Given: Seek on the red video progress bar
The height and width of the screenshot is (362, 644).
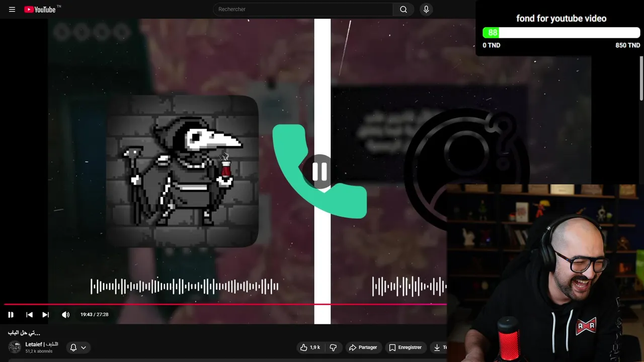Looking at the screenshot, I should (x=225, y=304).
